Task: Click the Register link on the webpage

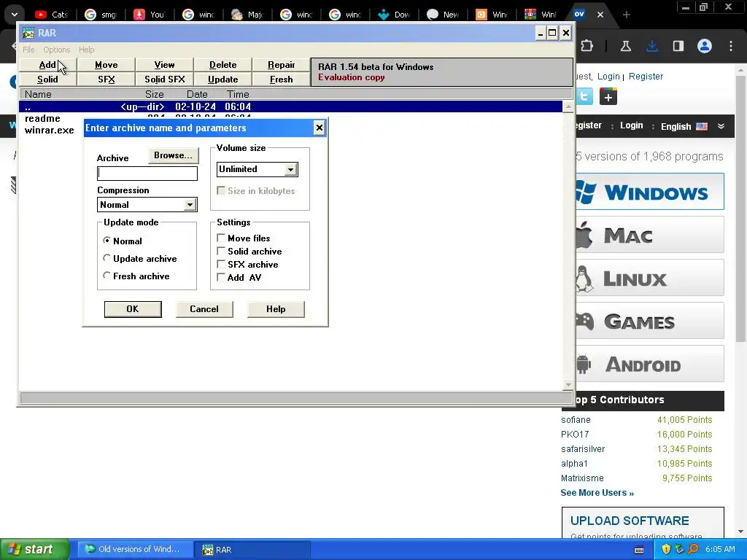Action: tap(646, 76)
